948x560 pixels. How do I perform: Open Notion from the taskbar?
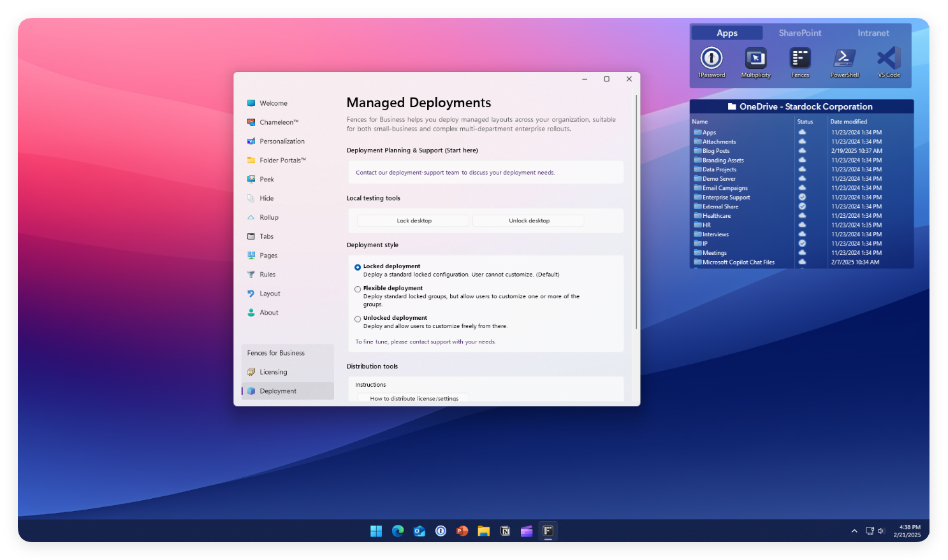(x=505, y=531)
